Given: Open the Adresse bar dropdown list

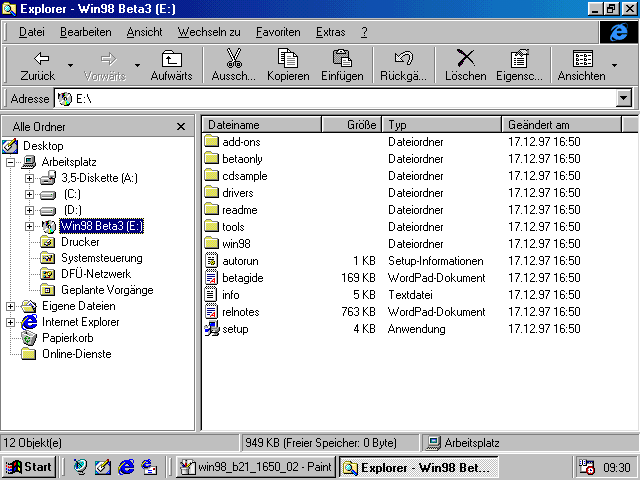Looking at the screenshot, I should point(624,99).
